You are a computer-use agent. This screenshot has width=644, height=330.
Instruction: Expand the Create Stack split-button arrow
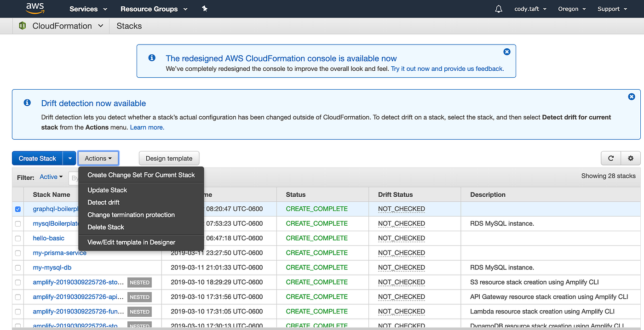point(69,158)
